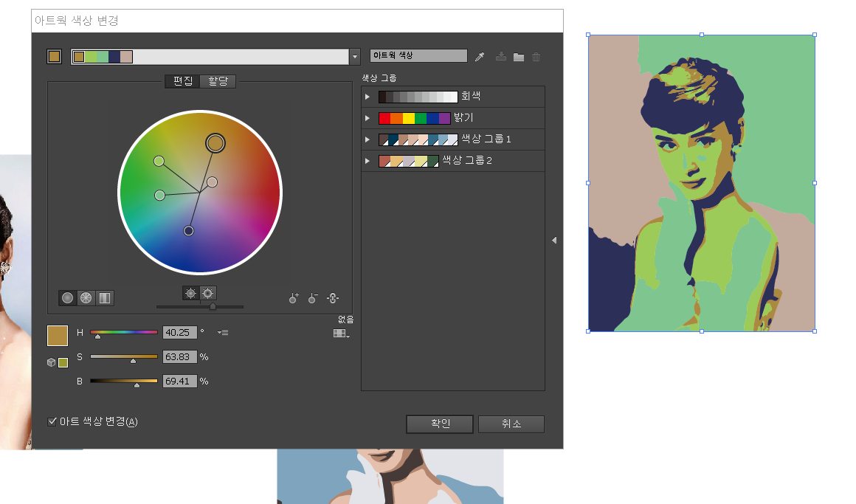Click the wheel brightness adjustment slider
This screenshot has width=856, height=504.
200,307
